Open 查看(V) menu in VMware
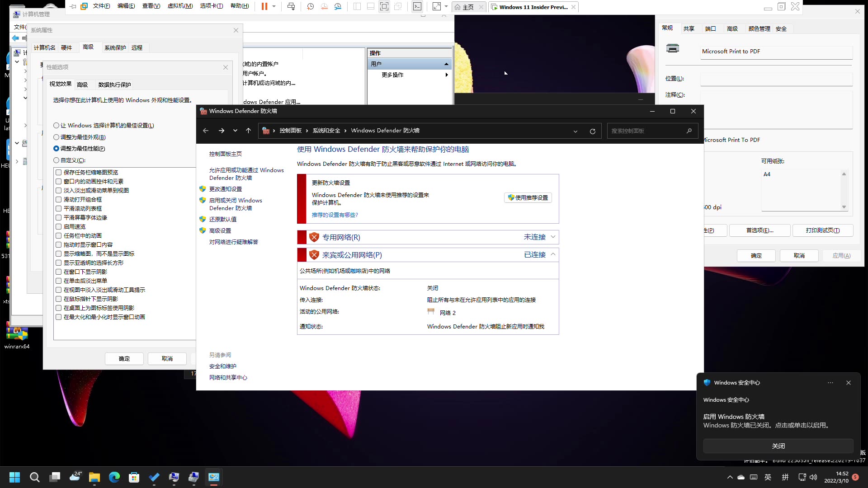Viewport: 868px width, 488px height. pyautogui.click(x=151, y=6)
